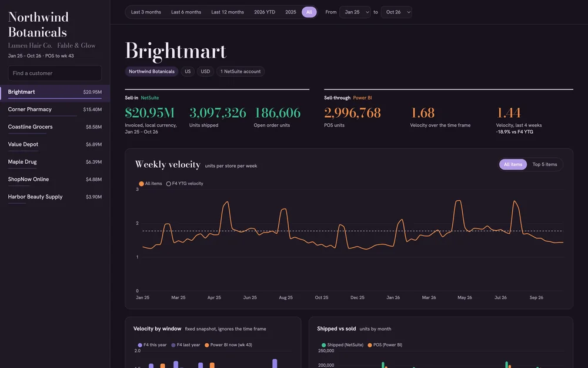Viewport: 588px width, 368px height.
Task: Switch to Fable & Glow brand
Action: coord(76,45)
